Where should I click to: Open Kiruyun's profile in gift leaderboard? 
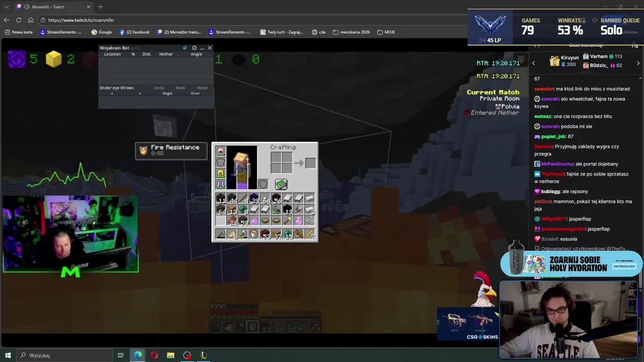click(565, 61)
